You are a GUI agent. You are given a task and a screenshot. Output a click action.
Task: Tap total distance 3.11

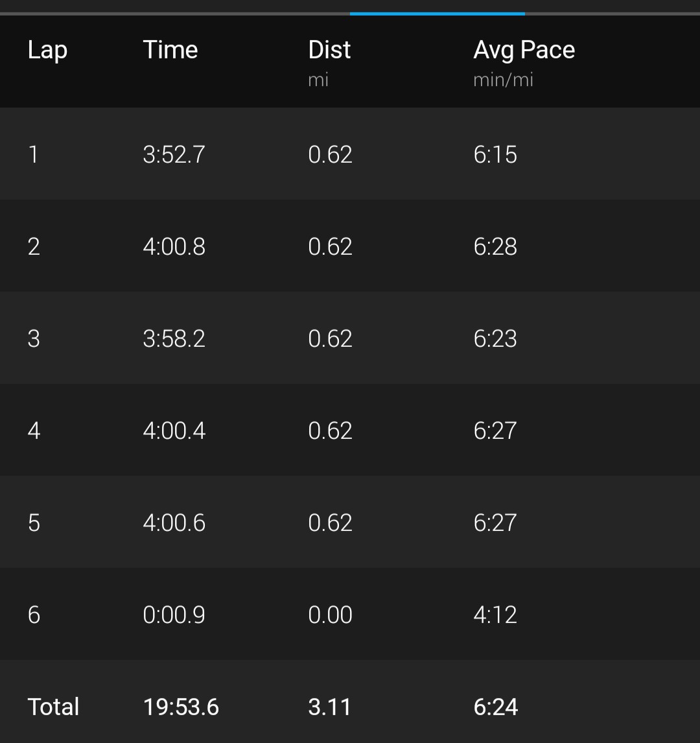[329, 707]
